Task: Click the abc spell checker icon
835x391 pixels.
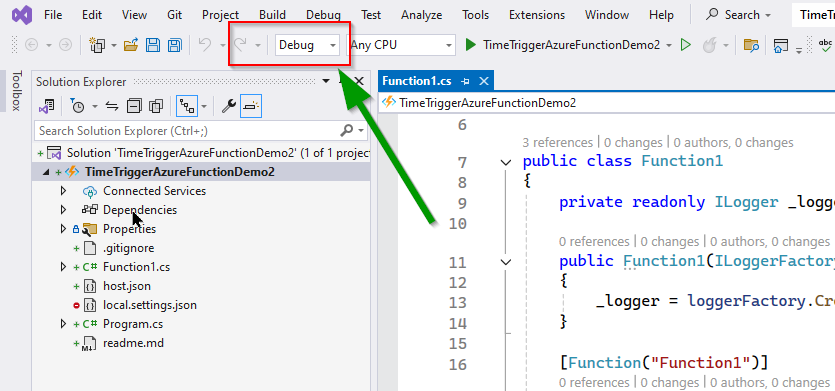Action: click(x=826, y=45)
